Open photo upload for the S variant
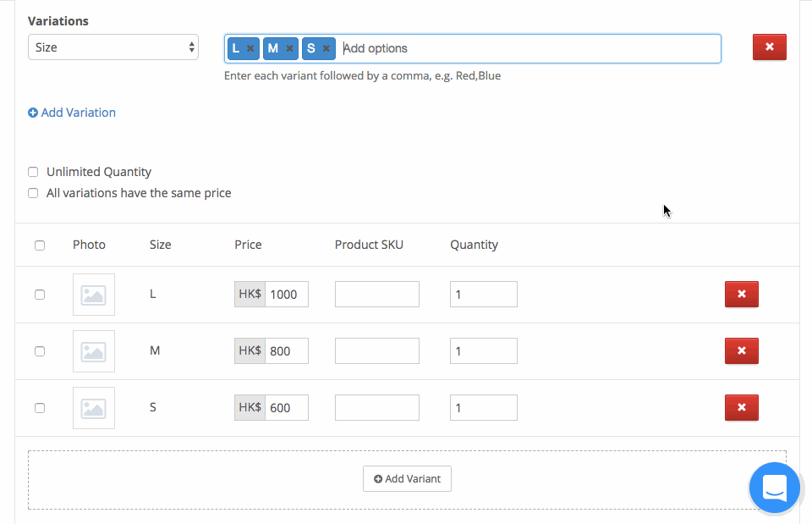This screenshot has width=812, height=524. [x=93, y=407]
